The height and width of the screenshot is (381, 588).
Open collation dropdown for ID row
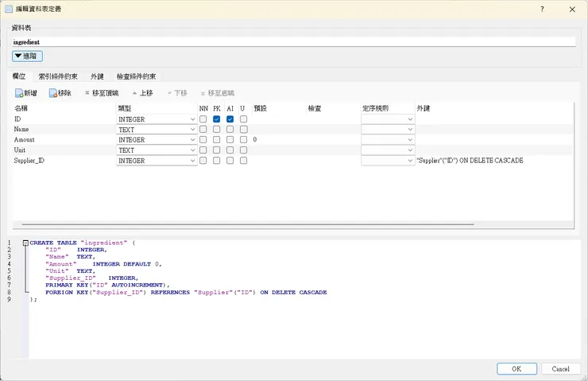[388, 119]
